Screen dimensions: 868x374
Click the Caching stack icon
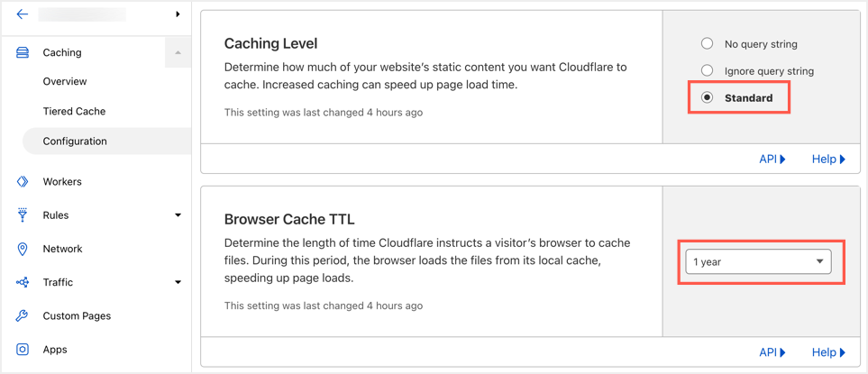pos(23,52)
